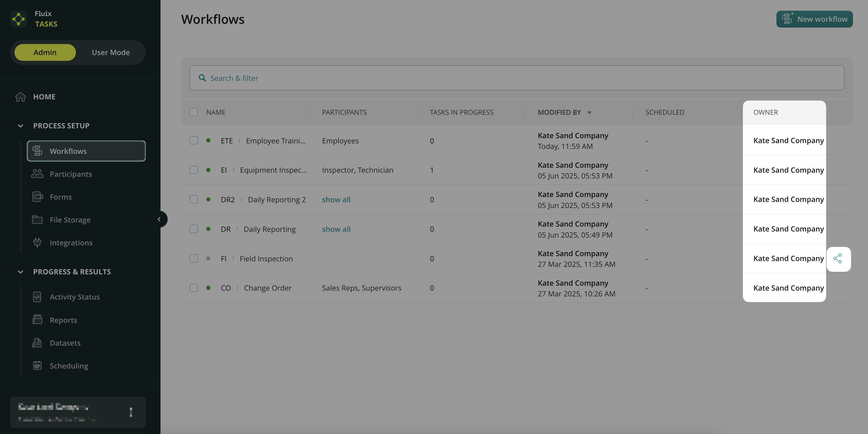Click the New workflow button

point(814,19)
